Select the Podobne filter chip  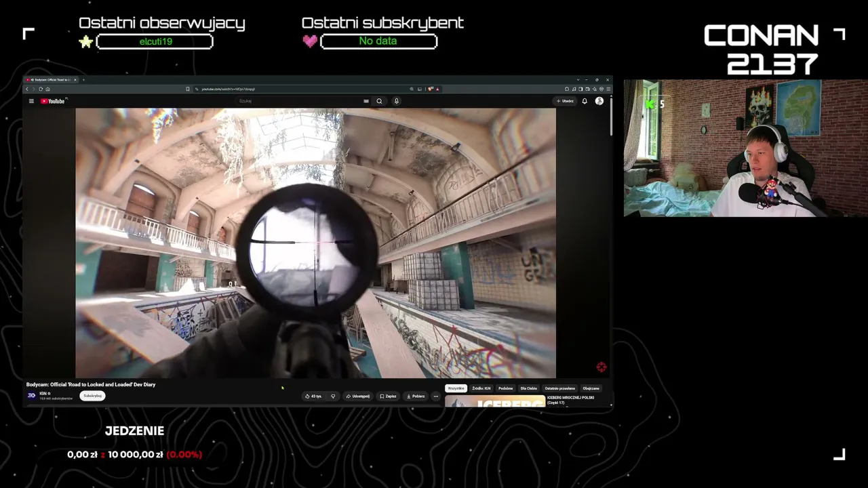point(506,388)
